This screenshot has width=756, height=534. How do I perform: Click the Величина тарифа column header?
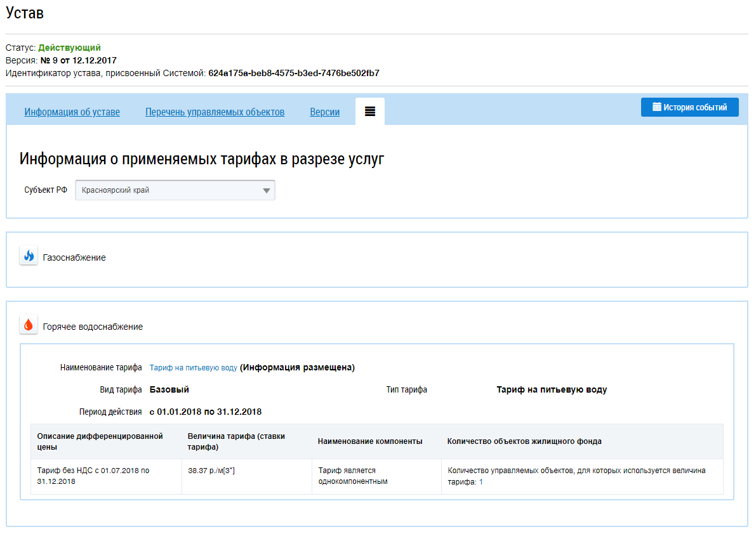[x=236, y=441]
